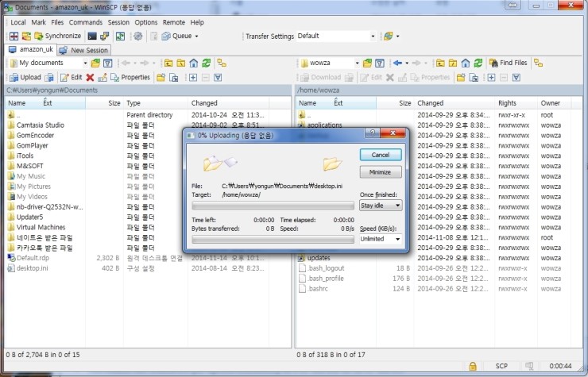Click the upload dialog help button
The width and height of the screenshot is (588, 377).
[x=372, y=133]
